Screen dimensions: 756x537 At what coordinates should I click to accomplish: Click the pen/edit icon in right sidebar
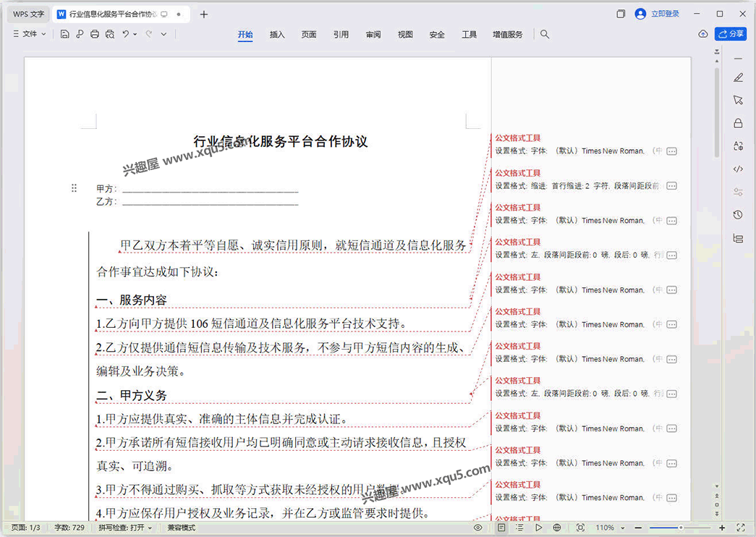(738, 77)
